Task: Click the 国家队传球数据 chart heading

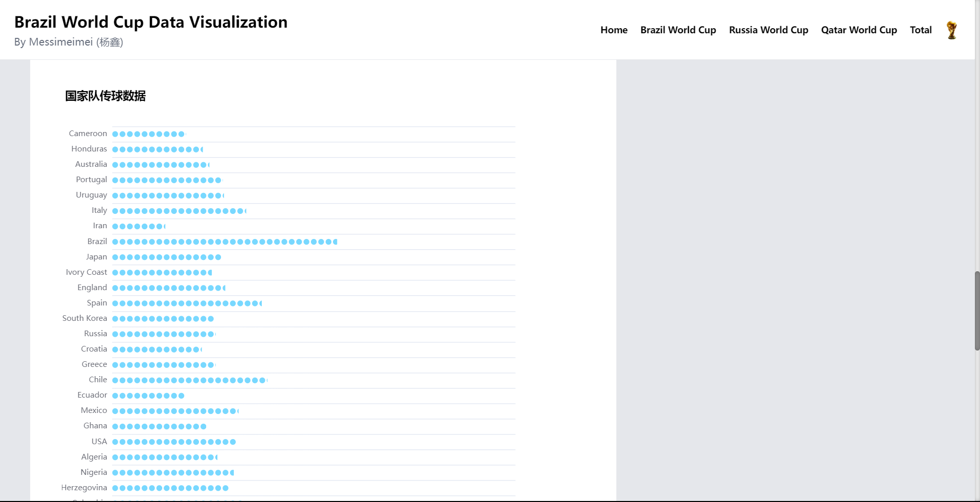Action: coord(105,96)
